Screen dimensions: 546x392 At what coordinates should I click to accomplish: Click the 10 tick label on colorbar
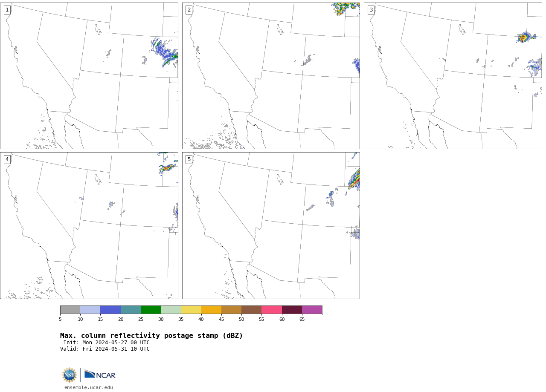[x=80, y=319]
